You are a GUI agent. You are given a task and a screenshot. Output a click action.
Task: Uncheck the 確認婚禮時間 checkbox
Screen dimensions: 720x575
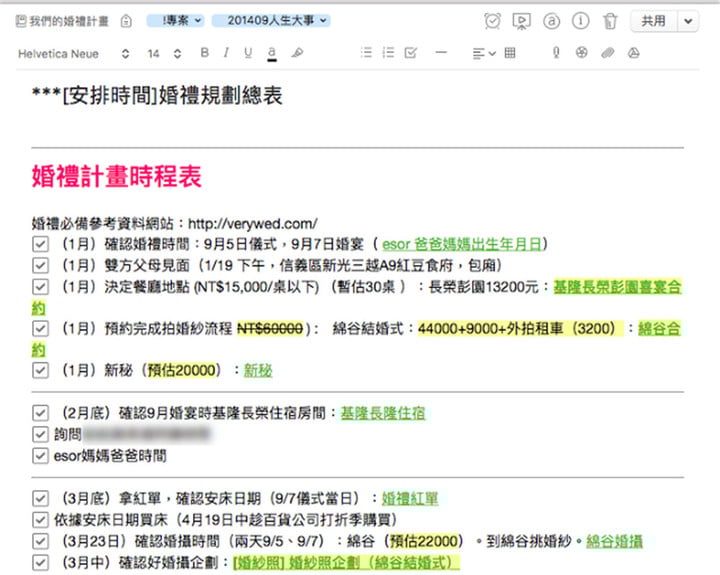40,244
